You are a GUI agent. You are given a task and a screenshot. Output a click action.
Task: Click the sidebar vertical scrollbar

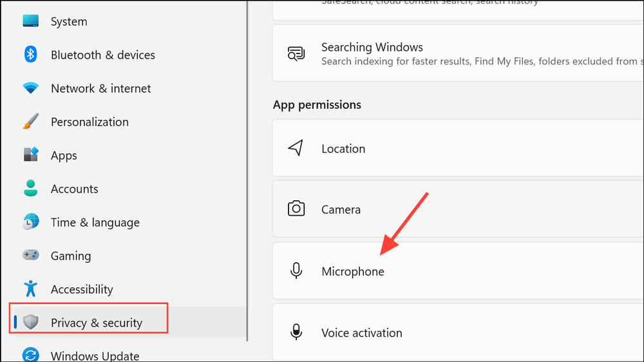247,171
